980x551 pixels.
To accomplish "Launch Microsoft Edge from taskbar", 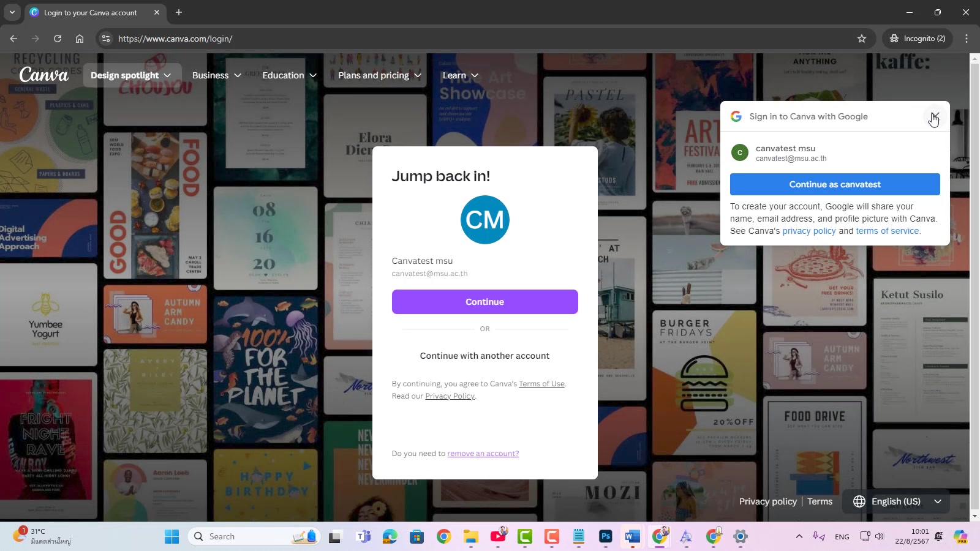I will 390,537.
